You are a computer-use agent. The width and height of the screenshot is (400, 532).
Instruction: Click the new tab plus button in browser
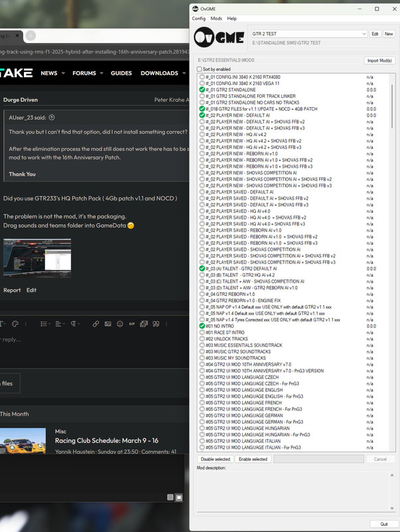pos(31,35)
